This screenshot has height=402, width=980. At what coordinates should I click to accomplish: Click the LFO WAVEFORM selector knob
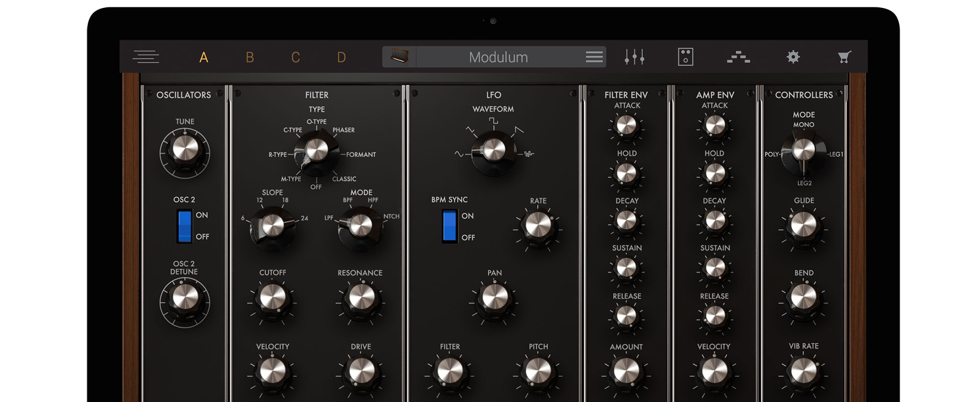[494, 152]
